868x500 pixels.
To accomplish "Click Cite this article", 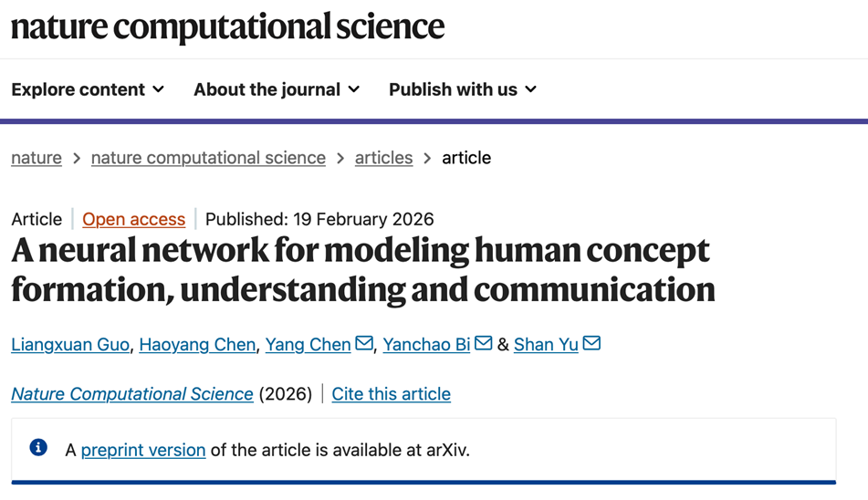I will 391,394.
